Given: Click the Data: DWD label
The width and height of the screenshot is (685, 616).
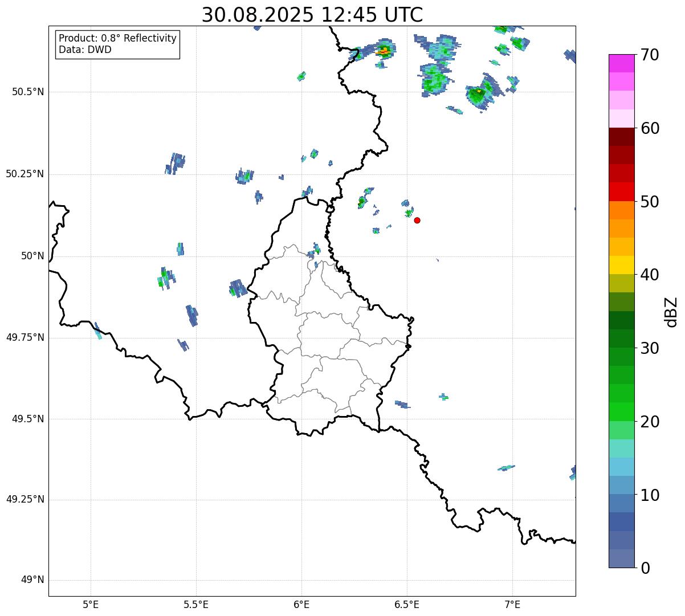Looking at the screenshot, I should (x=85, y=50).
